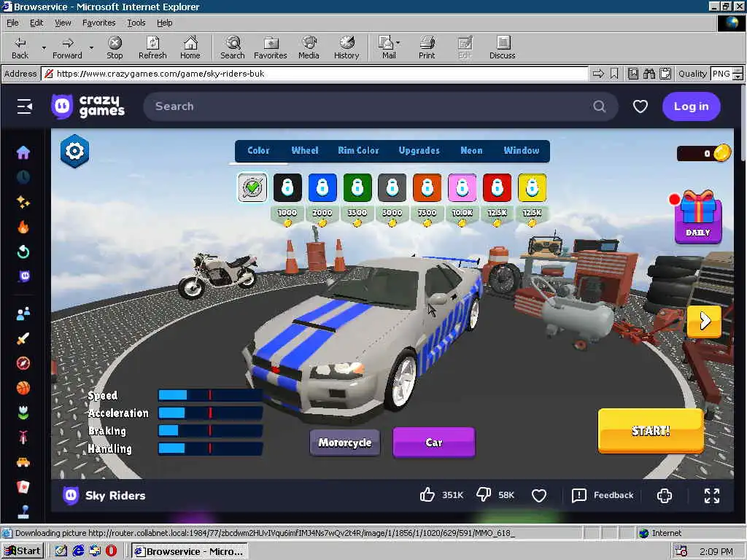This screenshot has height=560, width=747.
Task: Switch to the Upgrades tab
Action: 419,150
